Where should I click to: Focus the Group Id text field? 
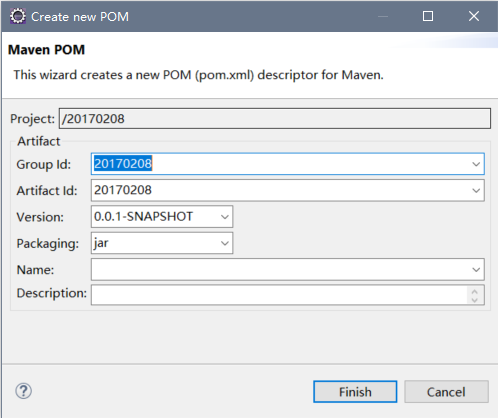pos(280,164)
